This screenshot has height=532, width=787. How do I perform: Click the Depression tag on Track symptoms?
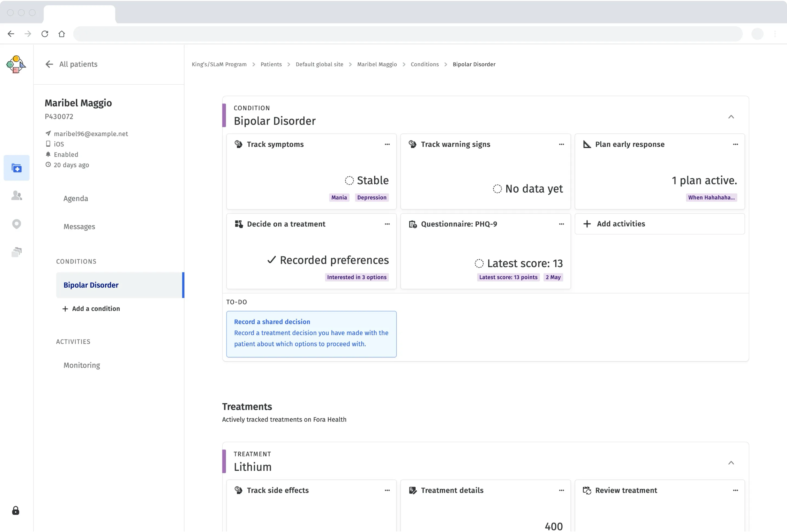tap(371, 197)
